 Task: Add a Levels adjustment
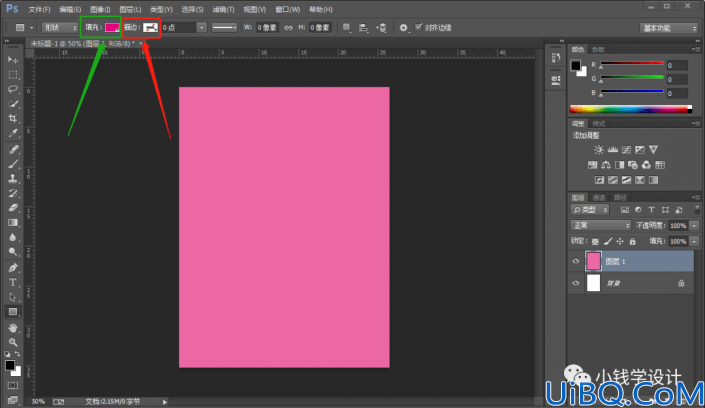(612, 150)
